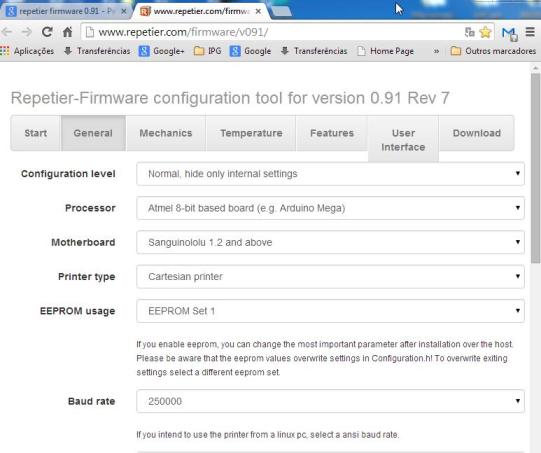Open the Chrome hamburger menu

(x=530, y=32)
